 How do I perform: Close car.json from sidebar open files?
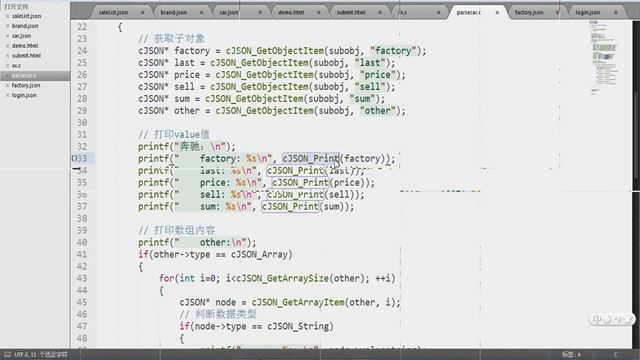pos(7,36)
